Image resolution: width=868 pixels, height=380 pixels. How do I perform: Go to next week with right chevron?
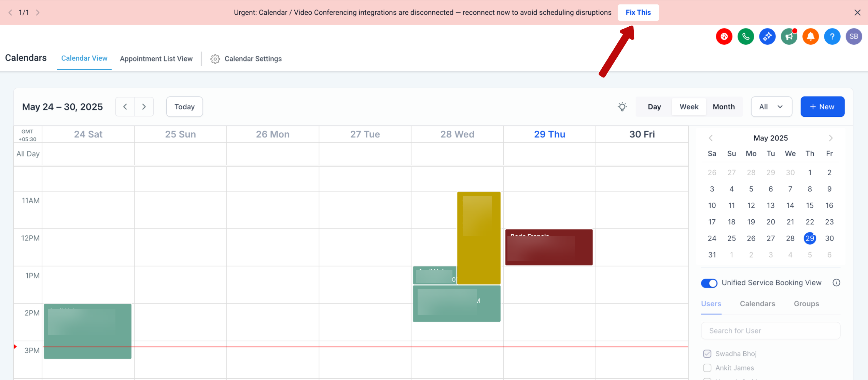(x=144, y=107)
